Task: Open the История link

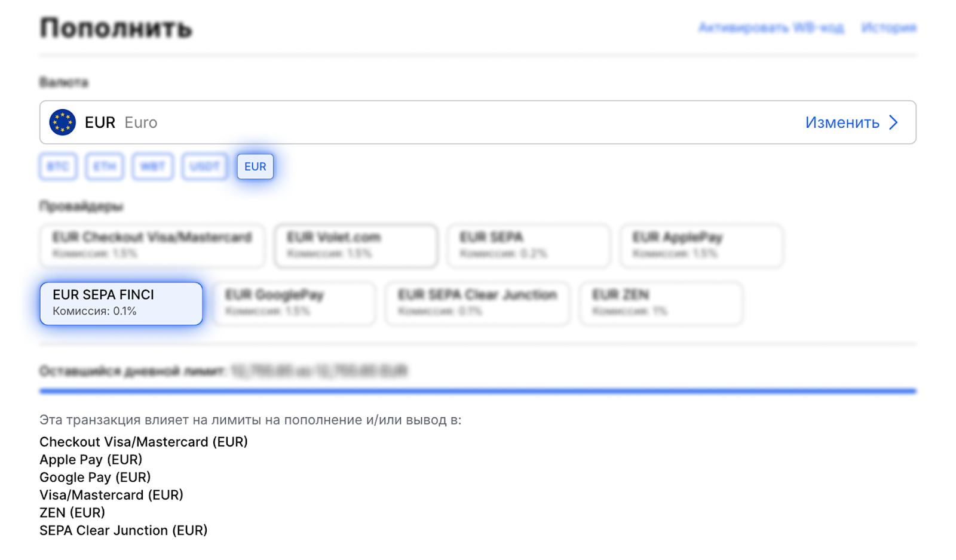Action: click(888, 27)
